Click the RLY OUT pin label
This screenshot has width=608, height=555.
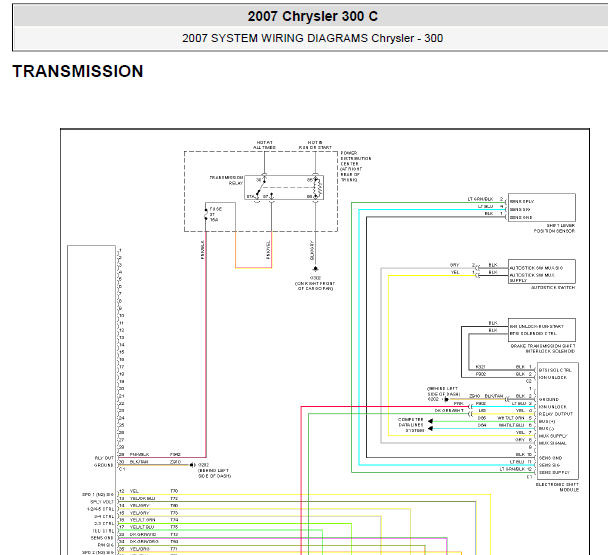coord(104,458)
